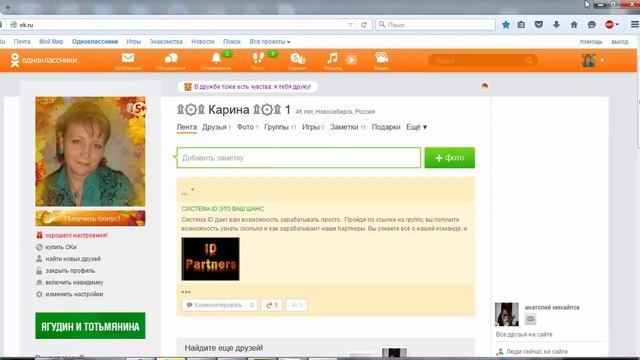Screen dimensions: 640x360
Task: Click the Firefox home icon
Action: tap(574, 25)
